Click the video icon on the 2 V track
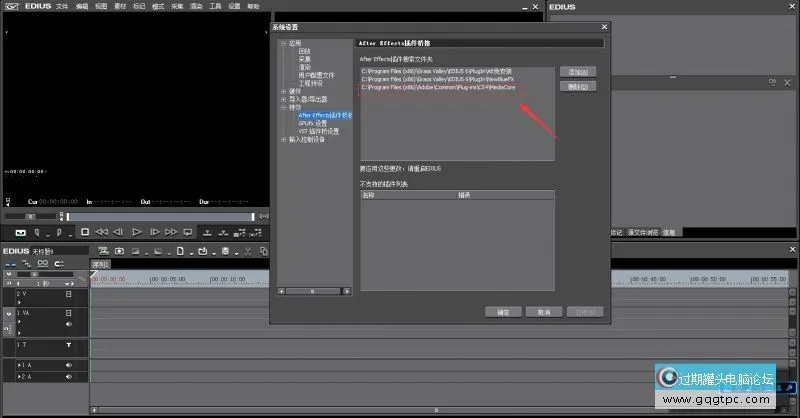 (x=69, y=294)
